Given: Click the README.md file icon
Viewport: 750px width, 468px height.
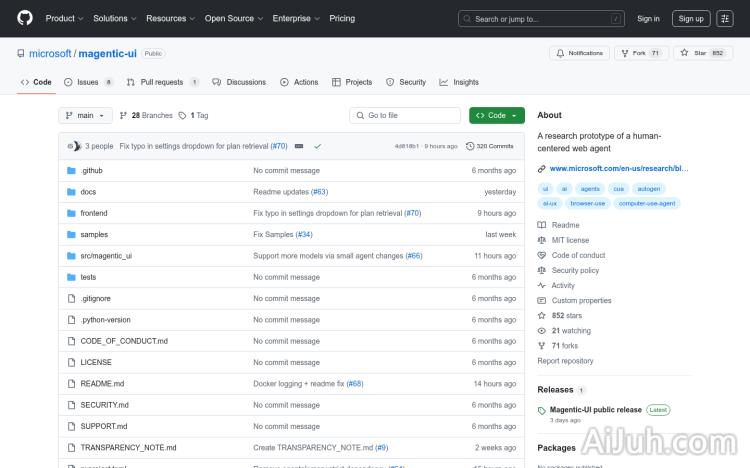Looking at the screenshot, I should (x=71, y=384).
